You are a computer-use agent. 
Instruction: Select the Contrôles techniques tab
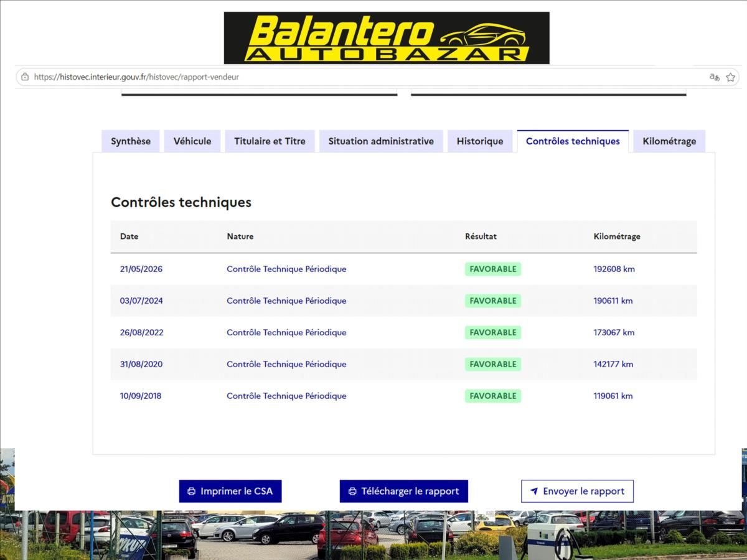pos(573,141)
